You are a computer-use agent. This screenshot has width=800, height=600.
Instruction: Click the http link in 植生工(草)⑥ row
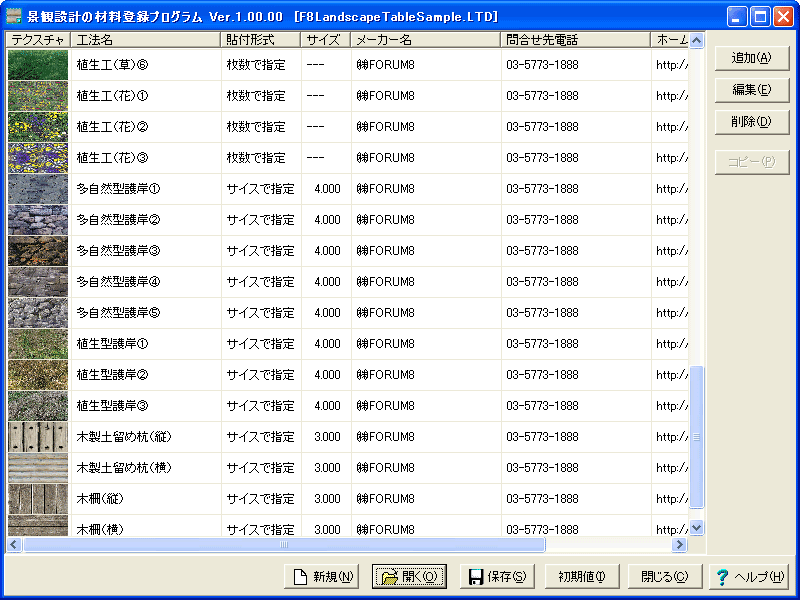pyautogui.click(x=672, y=65)
